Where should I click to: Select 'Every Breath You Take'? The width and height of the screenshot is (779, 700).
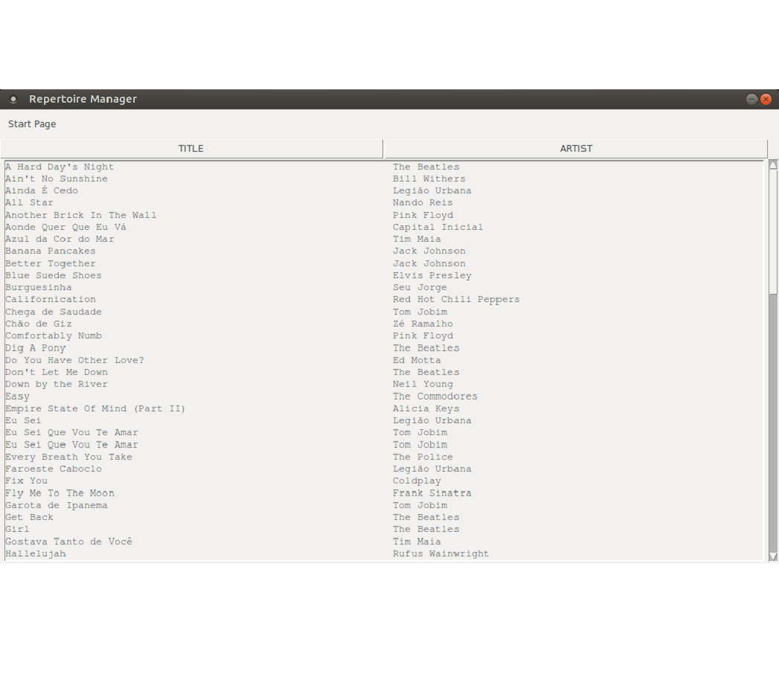(69, 457)
